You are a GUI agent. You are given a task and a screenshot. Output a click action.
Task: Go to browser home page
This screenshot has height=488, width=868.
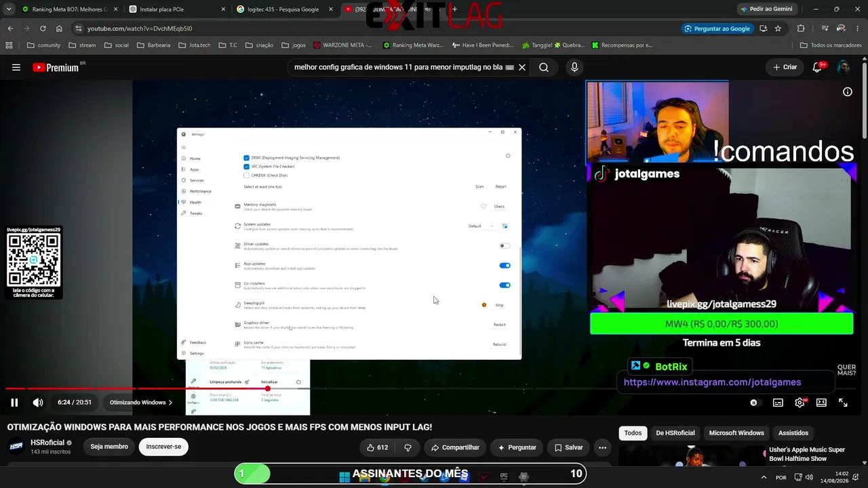59,28
